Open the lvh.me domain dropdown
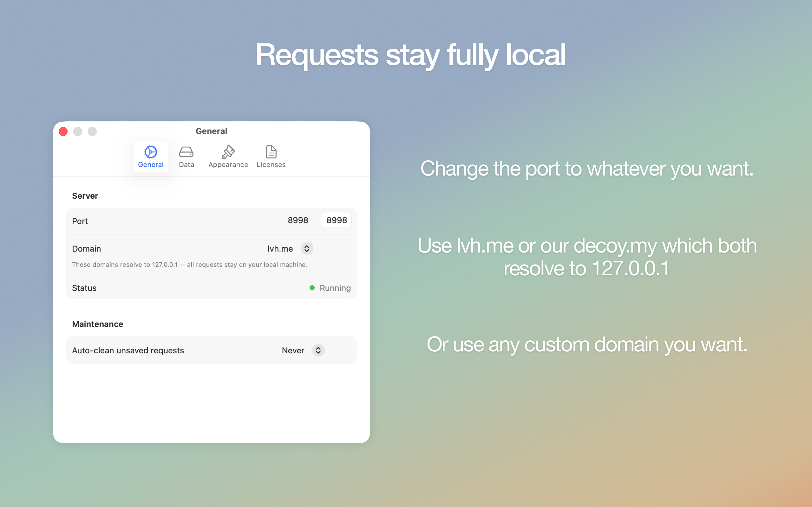 [290, 248]
